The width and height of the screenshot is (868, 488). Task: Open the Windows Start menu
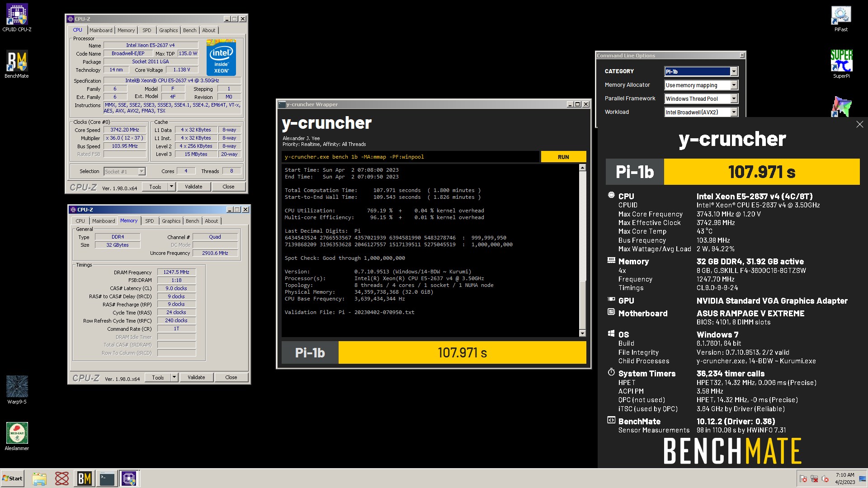(12, 479)
